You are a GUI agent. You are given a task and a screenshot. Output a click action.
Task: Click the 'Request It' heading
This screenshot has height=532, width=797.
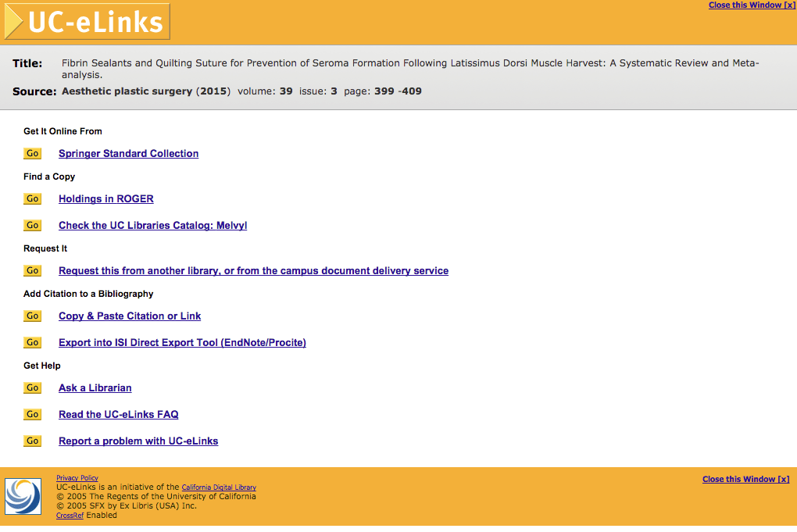coord(45,248)
